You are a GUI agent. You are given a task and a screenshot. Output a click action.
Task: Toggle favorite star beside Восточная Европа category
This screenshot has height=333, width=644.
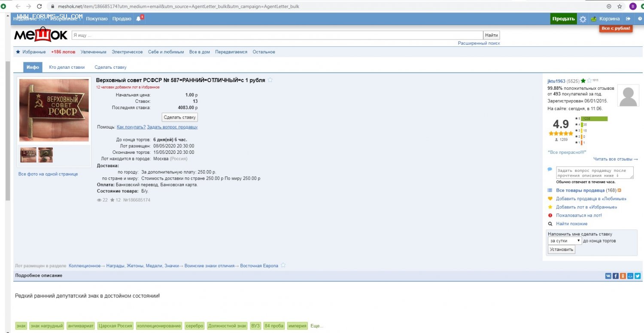[x=283, y=266]
